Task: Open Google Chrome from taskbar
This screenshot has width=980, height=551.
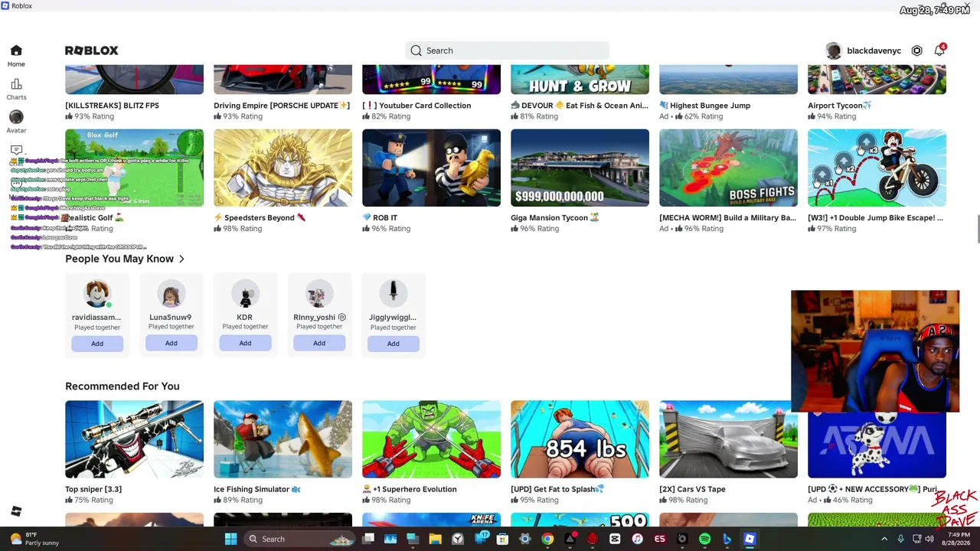Action: click(x=547, y=540)
